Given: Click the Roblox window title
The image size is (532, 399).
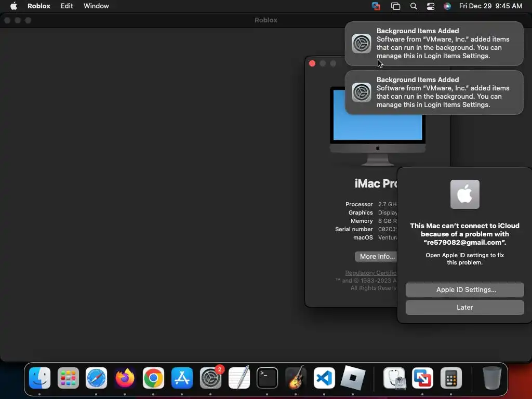Looking at the screenshot, I should (266, 20).
